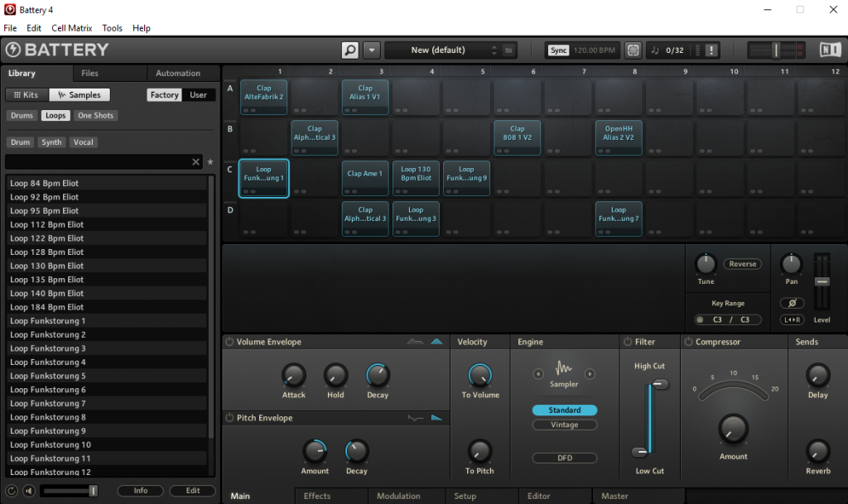Filter by the Synth tag
Viewport: 848px width, 504px height.
click(x=51, y=142)
